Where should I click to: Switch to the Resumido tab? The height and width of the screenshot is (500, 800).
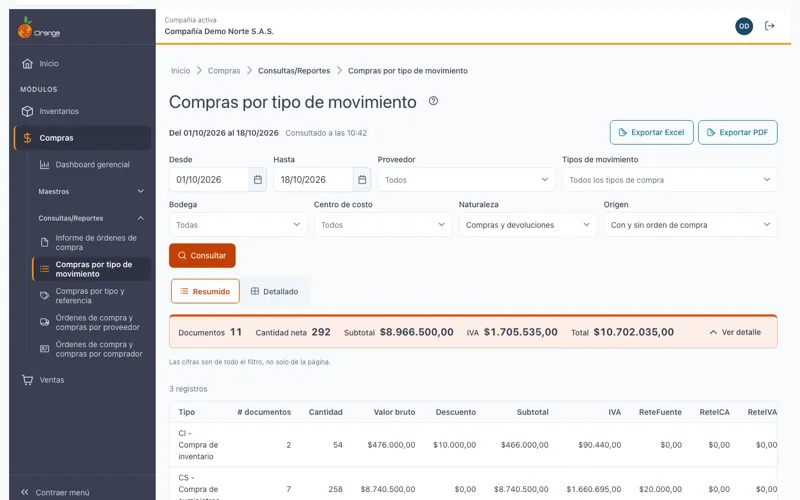pos(205,291)
